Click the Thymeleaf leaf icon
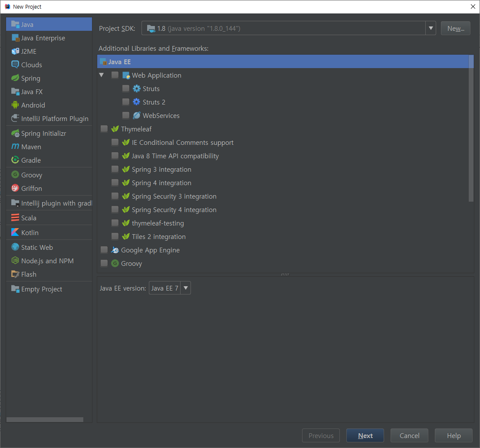 click(x=115, y=129)
